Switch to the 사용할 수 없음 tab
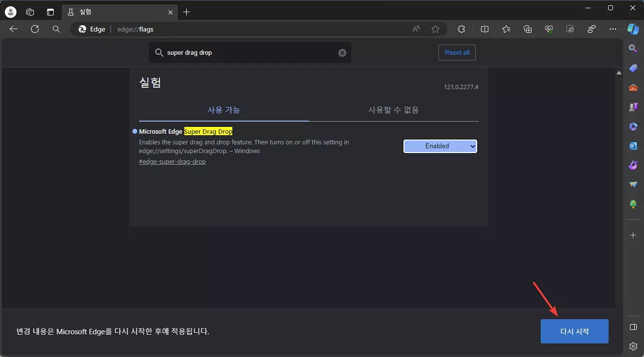This screenshot has width=644, height=357. (x=393, y=110)
